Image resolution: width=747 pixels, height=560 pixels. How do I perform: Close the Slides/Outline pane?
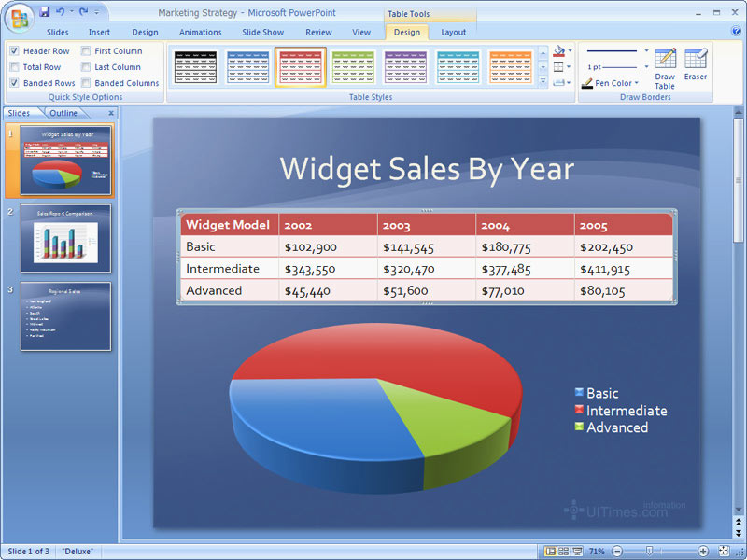[111, 113]
